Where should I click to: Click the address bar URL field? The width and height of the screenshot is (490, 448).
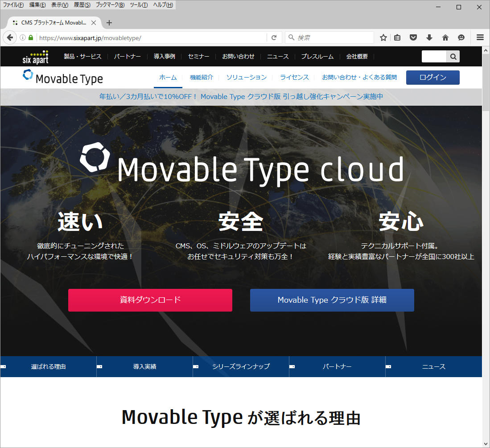tap(152, 38)
